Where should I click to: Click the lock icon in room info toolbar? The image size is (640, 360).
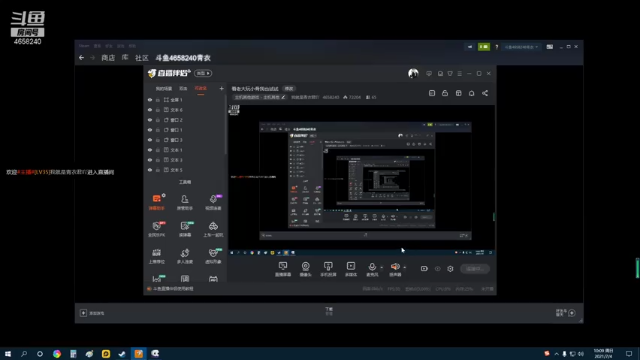tap(445, 93)
